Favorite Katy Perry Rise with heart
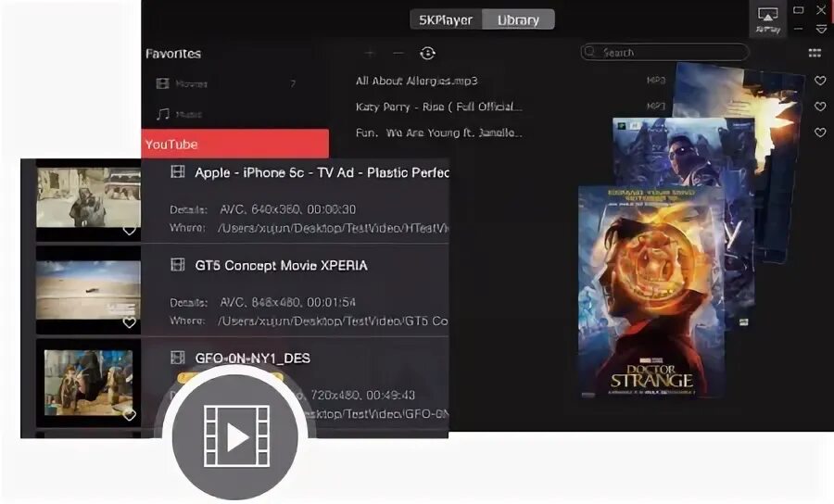 tap(820, 107)
